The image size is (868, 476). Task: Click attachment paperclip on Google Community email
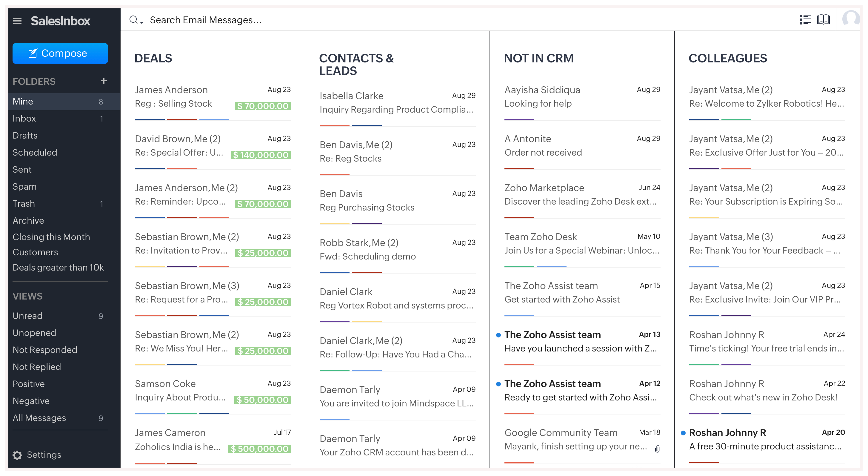coord(657,449)
